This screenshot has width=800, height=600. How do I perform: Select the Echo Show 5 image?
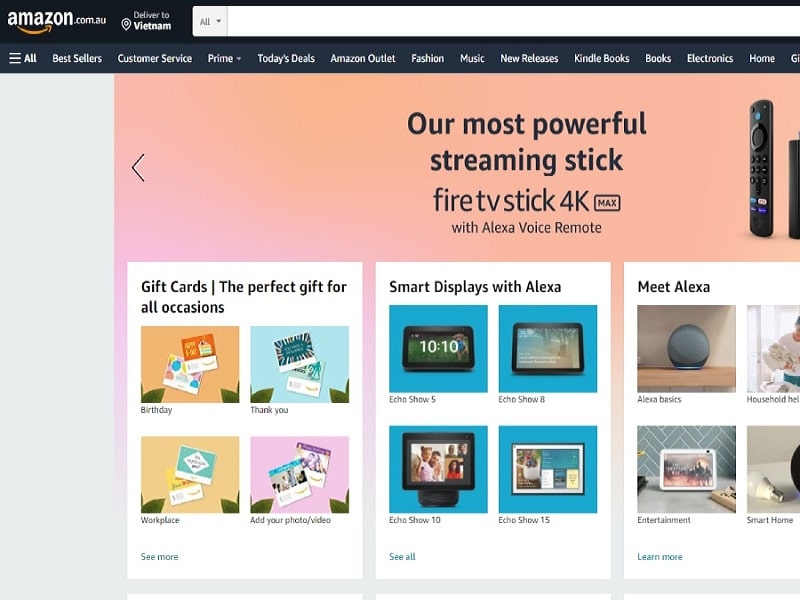[438, 348]
